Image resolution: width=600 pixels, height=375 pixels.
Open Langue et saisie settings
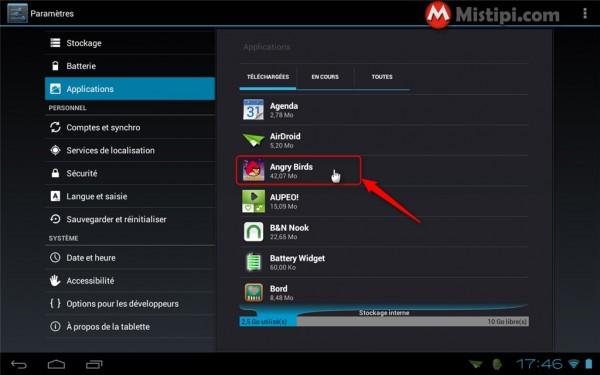coord(130,196)
